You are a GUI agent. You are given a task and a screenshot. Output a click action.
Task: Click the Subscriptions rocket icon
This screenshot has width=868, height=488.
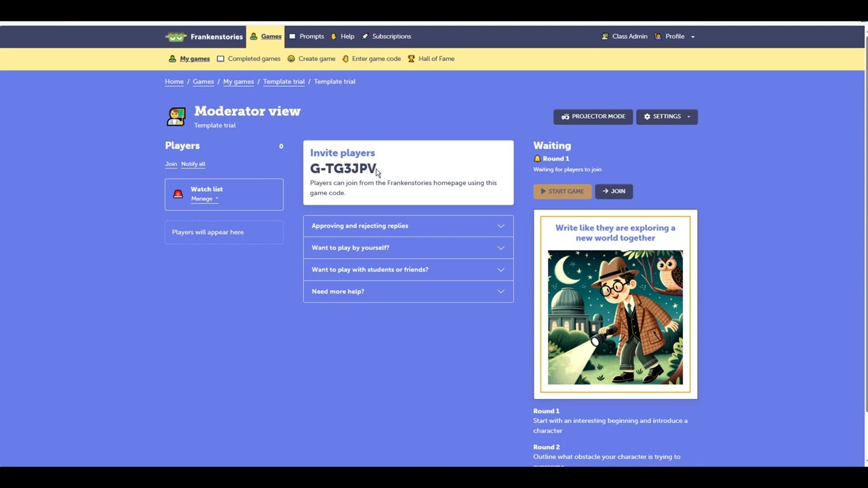click(x=365, y=37)
